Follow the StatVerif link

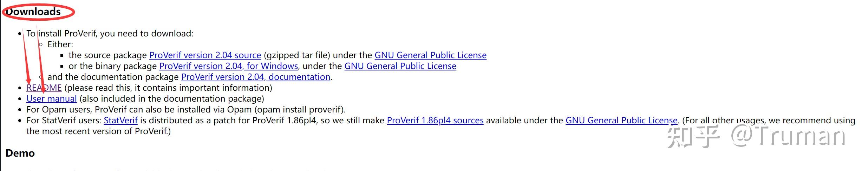120,120
